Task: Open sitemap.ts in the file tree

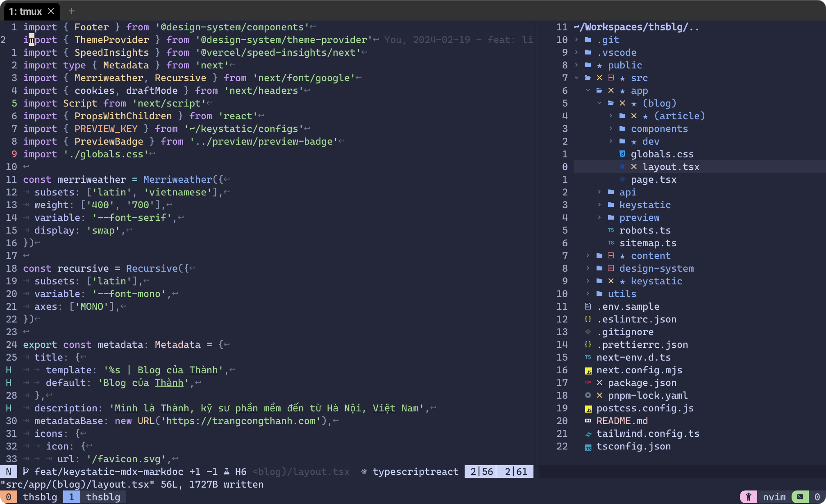Action: point(647,243)
